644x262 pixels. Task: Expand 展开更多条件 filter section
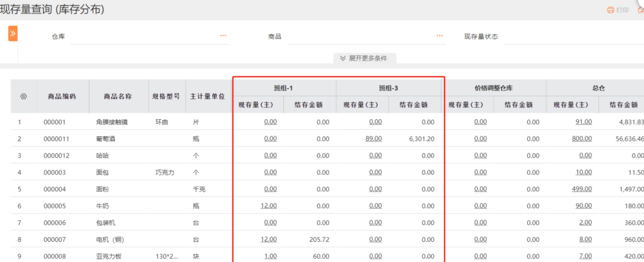(364, 58)
